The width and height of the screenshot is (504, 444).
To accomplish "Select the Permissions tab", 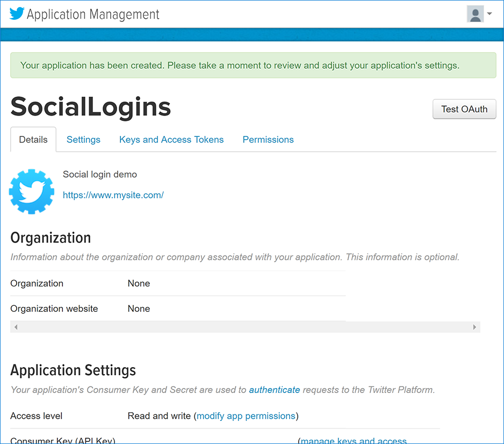I will pos(268,139).
